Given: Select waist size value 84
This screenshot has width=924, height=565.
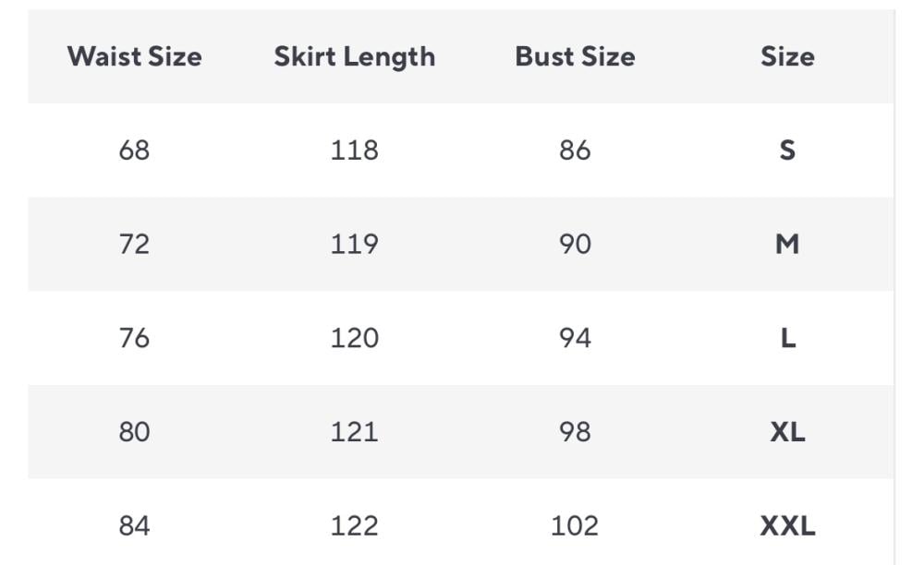Looking at the screenshot, I should (134, 525).
